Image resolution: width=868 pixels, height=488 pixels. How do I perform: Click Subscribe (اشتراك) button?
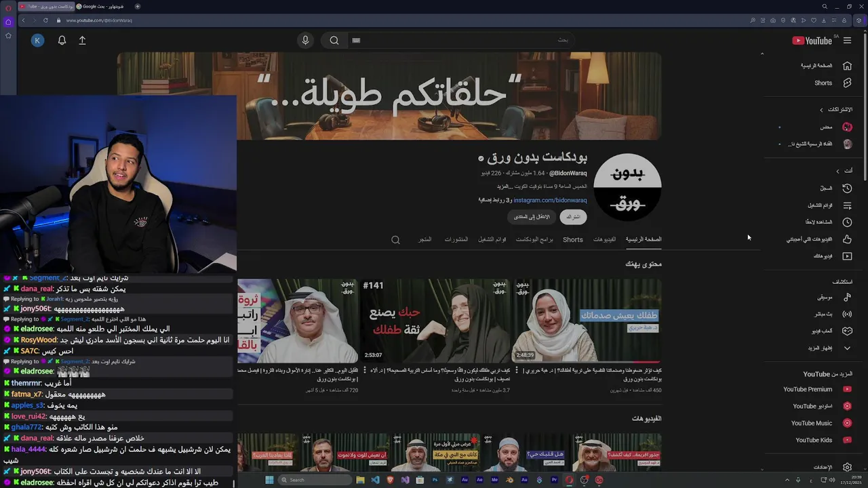[x=574, y=217]
